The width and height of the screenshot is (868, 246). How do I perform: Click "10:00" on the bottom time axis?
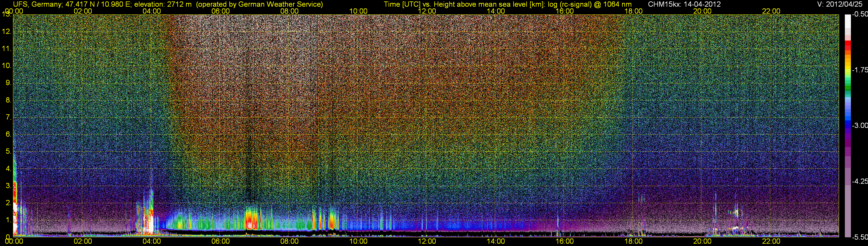pos(358,241)
